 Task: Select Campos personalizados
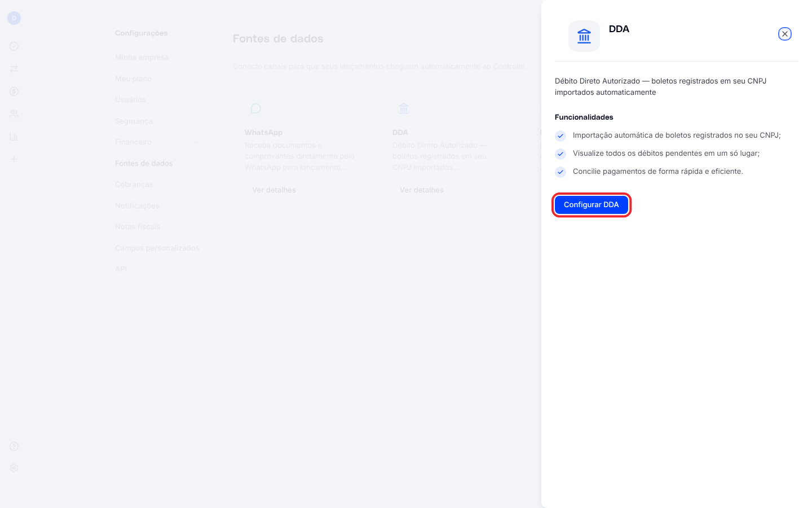pyautogui.click(x=157, y=248)
